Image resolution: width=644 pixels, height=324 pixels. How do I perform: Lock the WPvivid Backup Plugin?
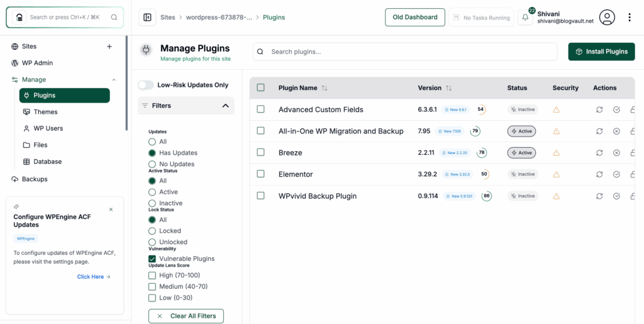pyautogui.click(x=633, y=196)
